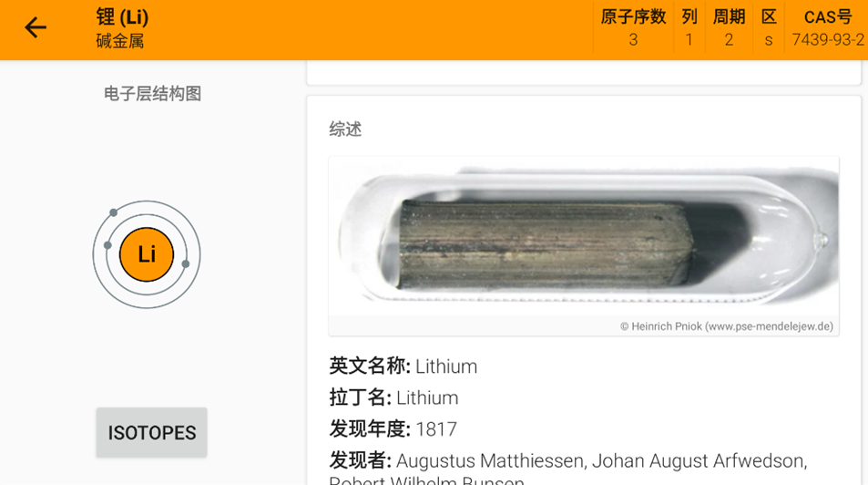The image size is (868, 485).
Task: Go back using the arrow icon
Action: coord(36,27)
